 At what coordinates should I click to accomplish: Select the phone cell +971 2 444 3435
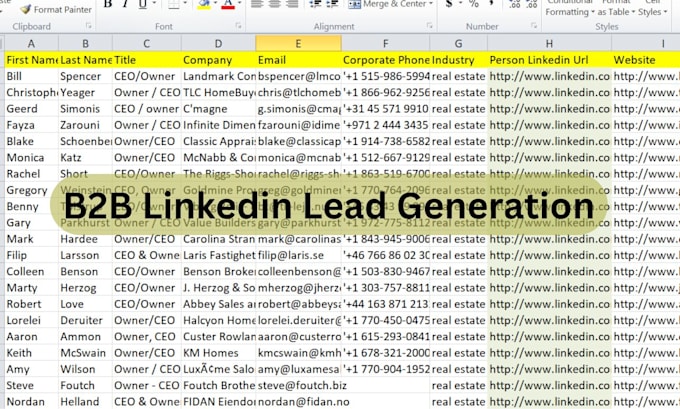pos(386,125)
